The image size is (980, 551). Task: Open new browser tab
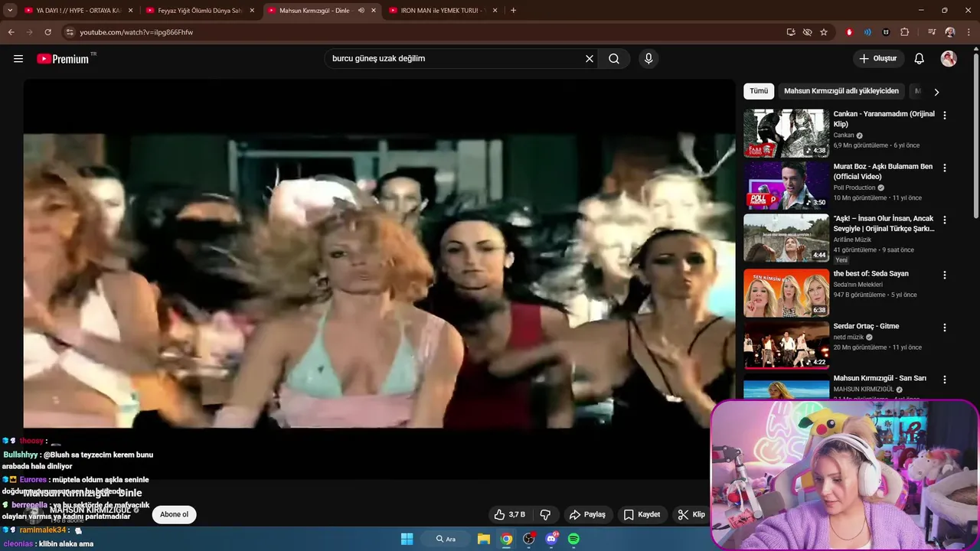513,11
